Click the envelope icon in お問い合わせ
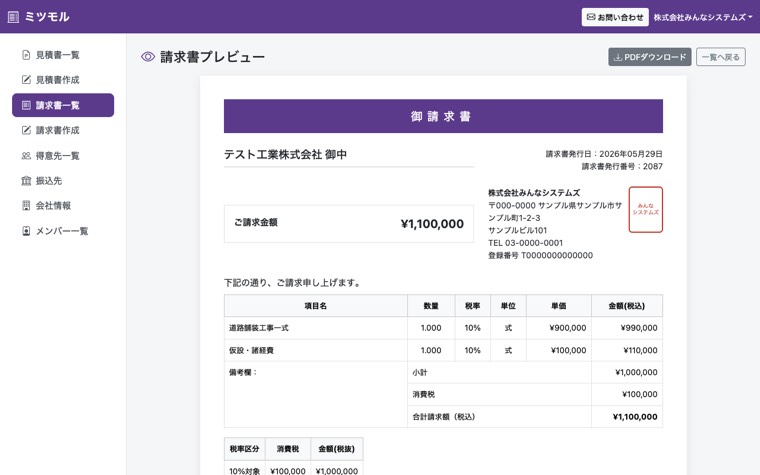Image resolution: width=760 pixels, height=475 pixels. [x=591, y=17]
